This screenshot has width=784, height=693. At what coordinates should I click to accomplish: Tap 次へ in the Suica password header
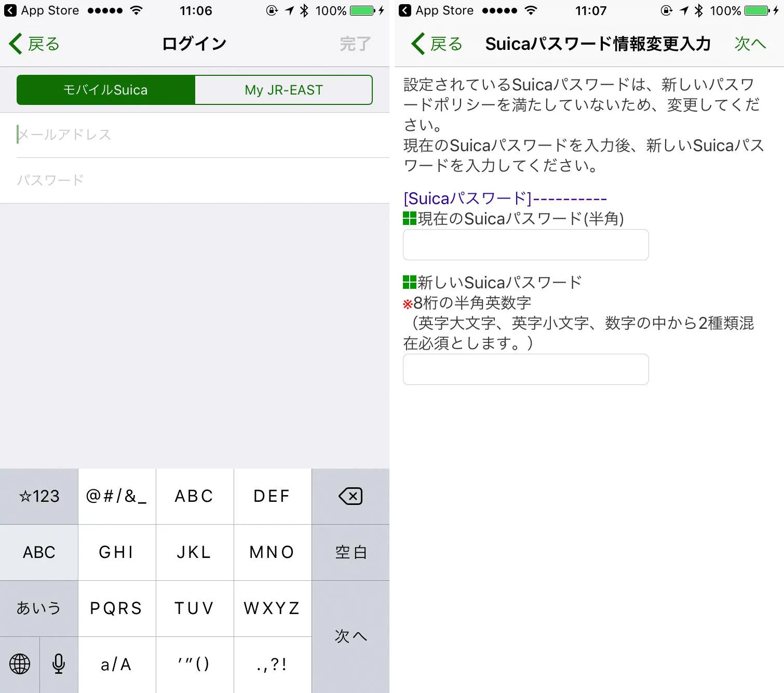pos(750,44)
